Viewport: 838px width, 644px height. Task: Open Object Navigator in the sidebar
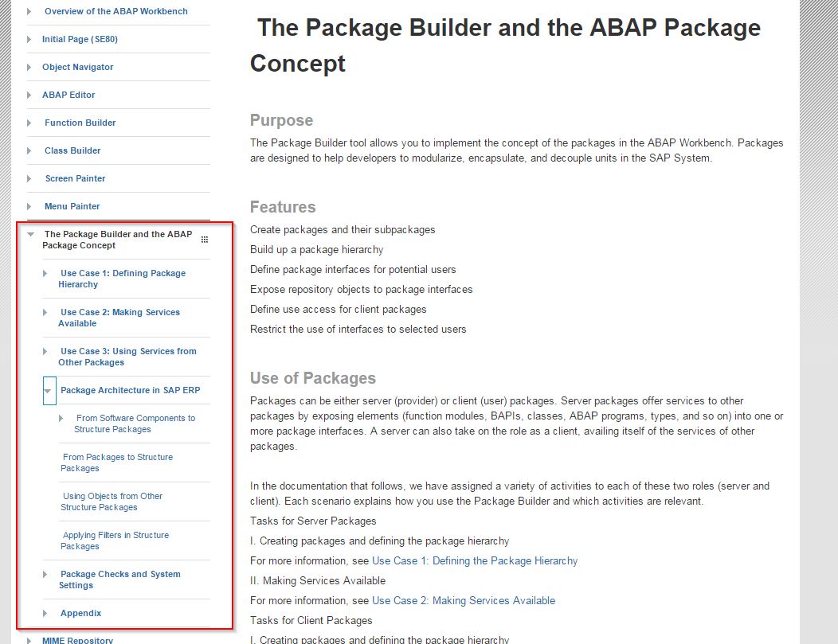tap(77, 68)
